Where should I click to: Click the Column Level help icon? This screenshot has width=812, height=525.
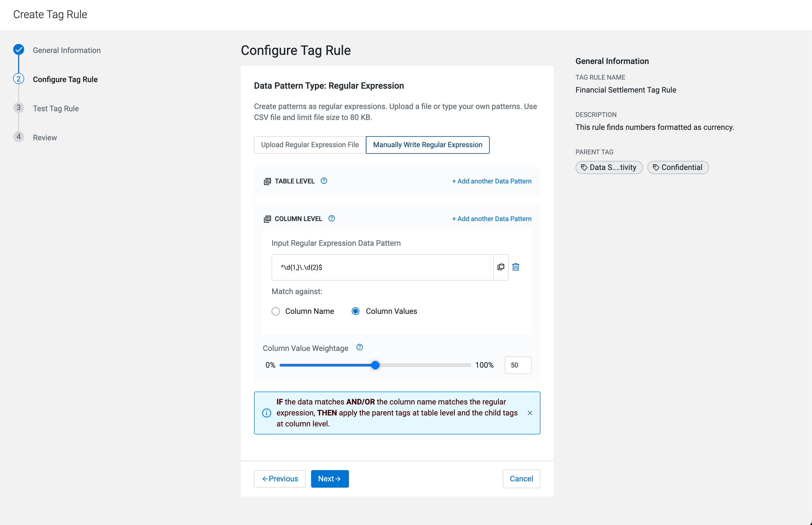(x=331, y=218)
